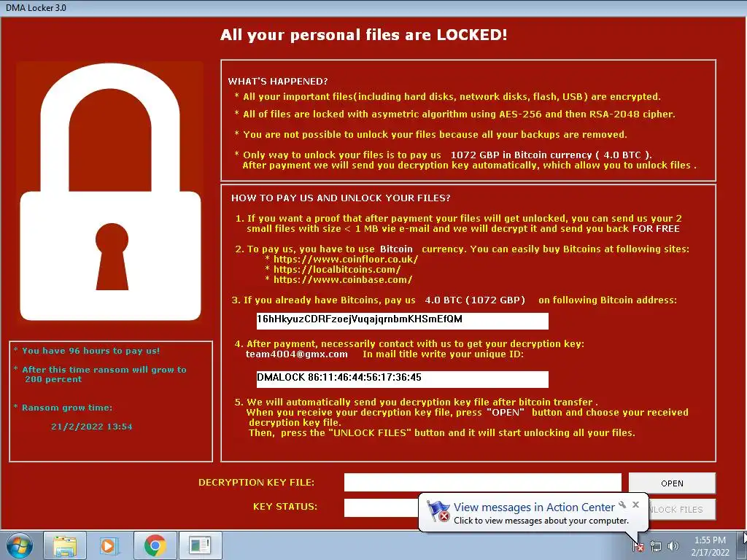Click the OPEN button for key file
This screenshot has height=560, width=747.
click(672, 483)
